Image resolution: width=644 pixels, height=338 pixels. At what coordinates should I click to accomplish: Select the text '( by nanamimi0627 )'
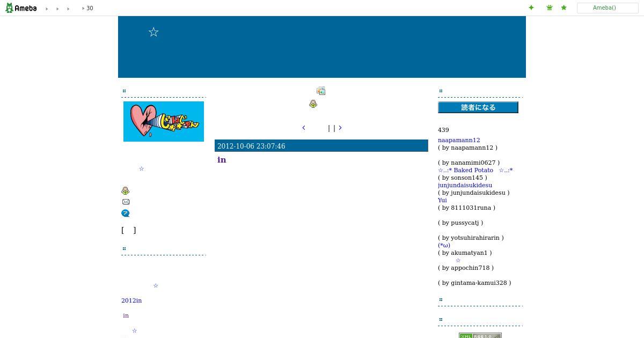tap(469, 163)
